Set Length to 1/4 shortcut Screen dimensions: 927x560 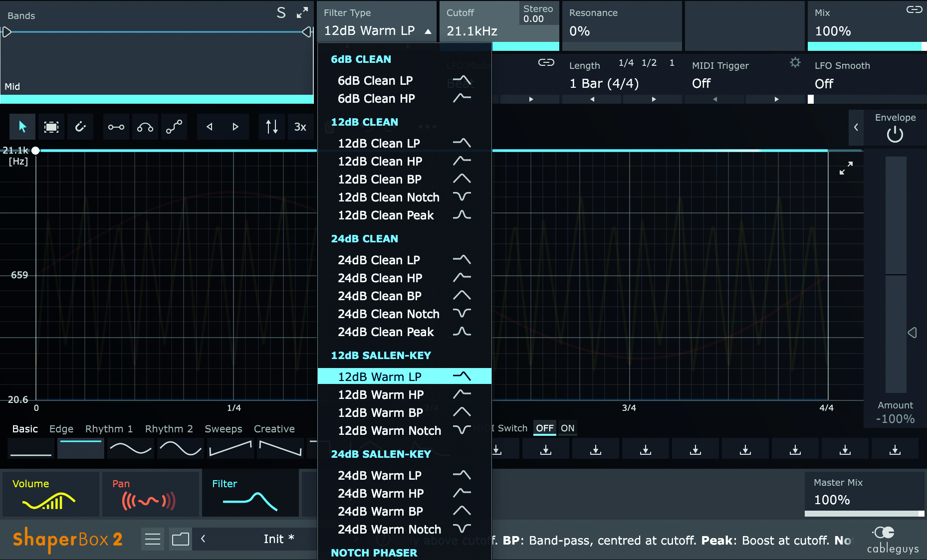(x=626, y=63)
